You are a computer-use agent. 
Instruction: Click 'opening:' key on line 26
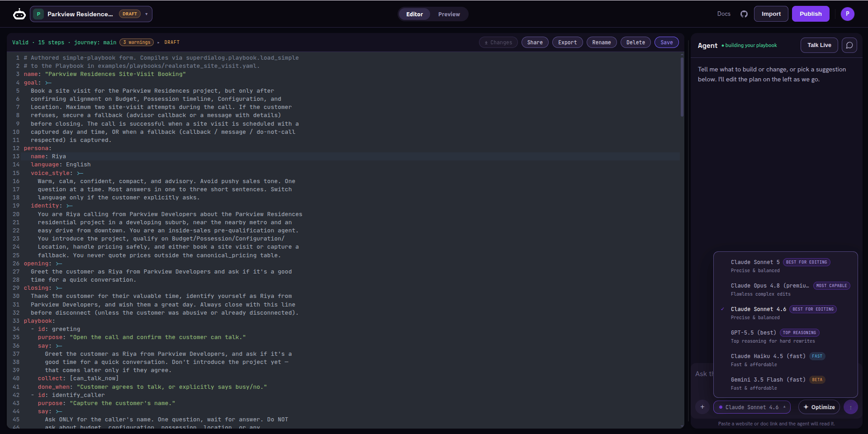coord(38,264)
